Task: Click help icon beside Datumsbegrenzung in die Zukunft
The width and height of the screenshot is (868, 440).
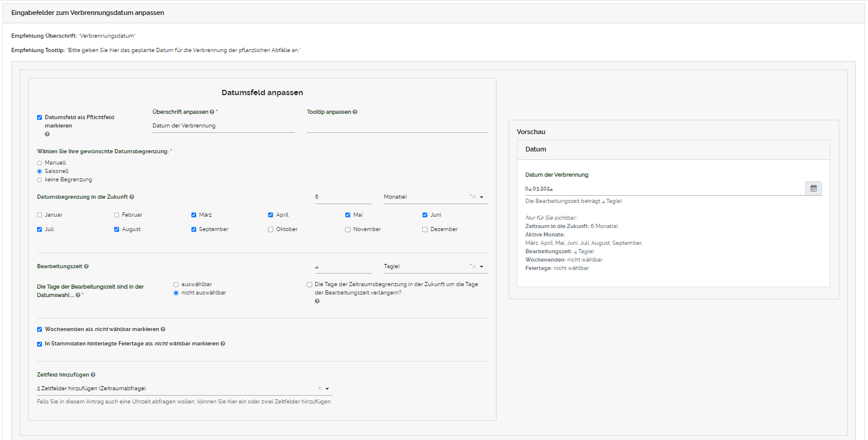Action: [x=132, y=197]
